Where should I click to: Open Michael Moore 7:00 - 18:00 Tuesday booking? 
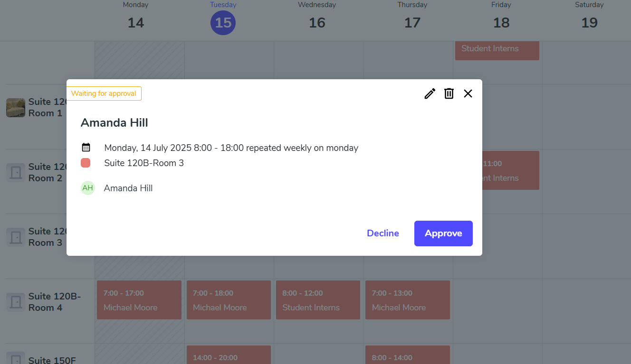click(229, 300)
